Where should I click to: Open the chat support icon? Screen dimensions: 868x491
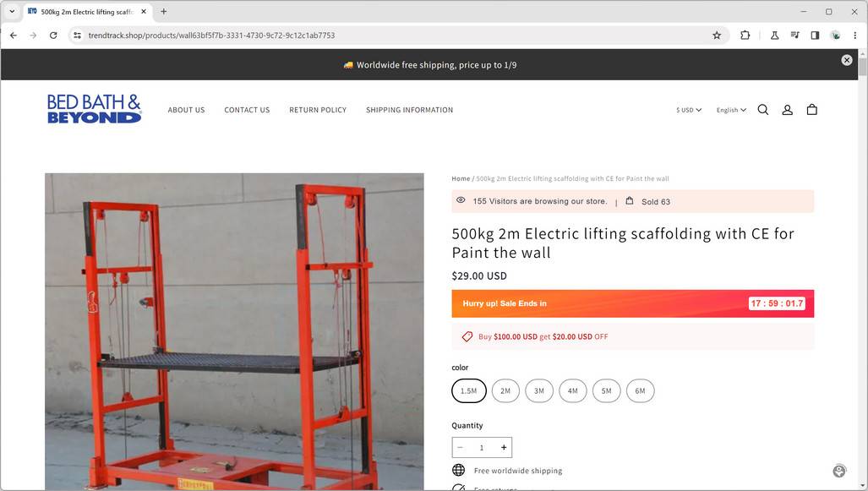pyautogui.click(x=839, y=471)
